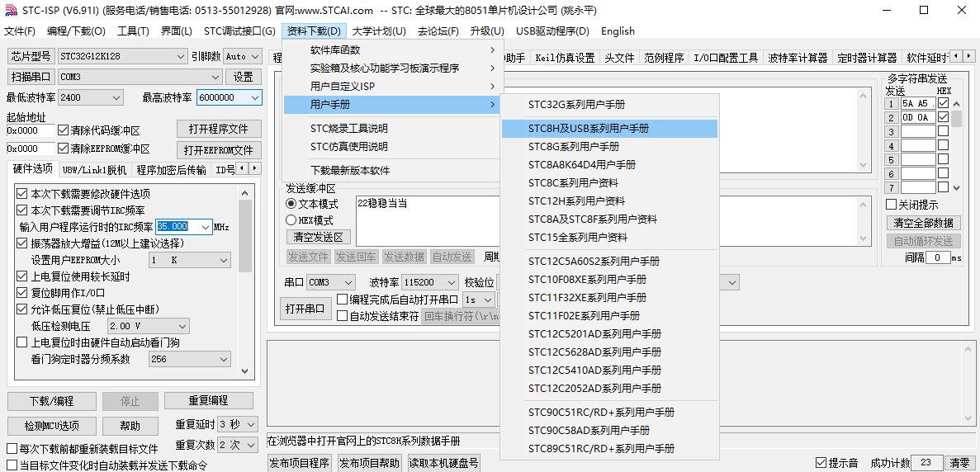The height and width of the screenshot is (472, 980).
Task: Select STC8G系列用户手册 item
Action: 609,147
